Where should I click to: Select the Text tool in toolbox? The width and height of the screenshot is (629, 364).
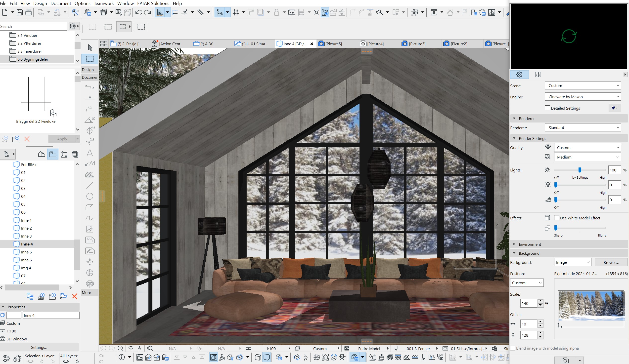click(x=90, y=153)
